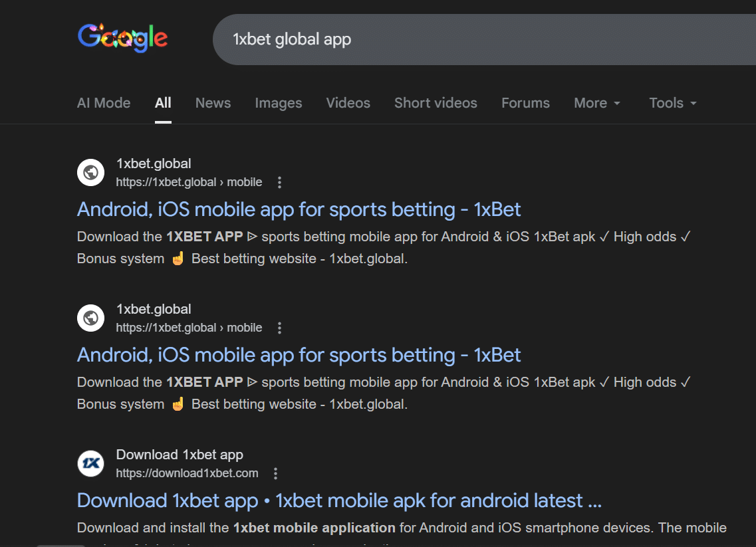
Task: Open the Download 1xbet app apk result title
Action: pos(339,500)
